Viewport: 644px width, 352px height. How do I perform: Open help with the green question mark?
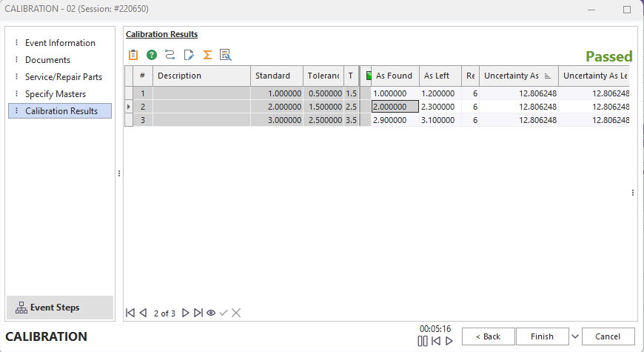tap(152, 54)
